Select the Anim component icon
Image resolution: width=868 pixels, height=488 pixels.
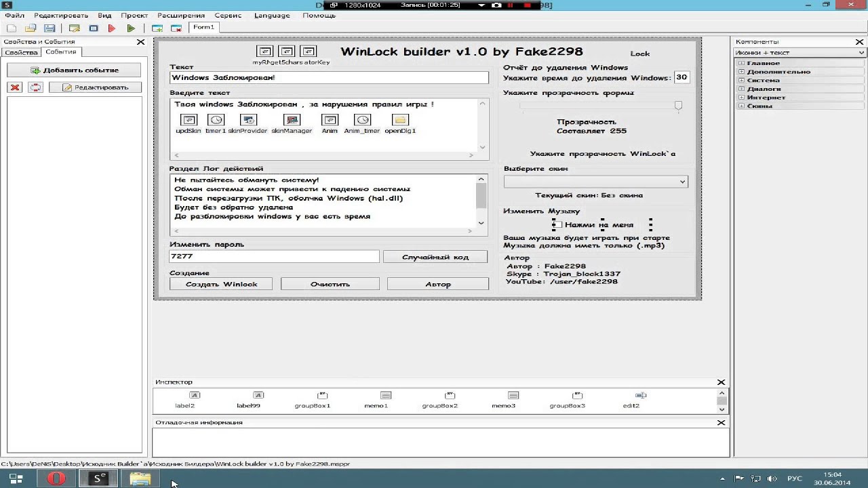(330, 120)
